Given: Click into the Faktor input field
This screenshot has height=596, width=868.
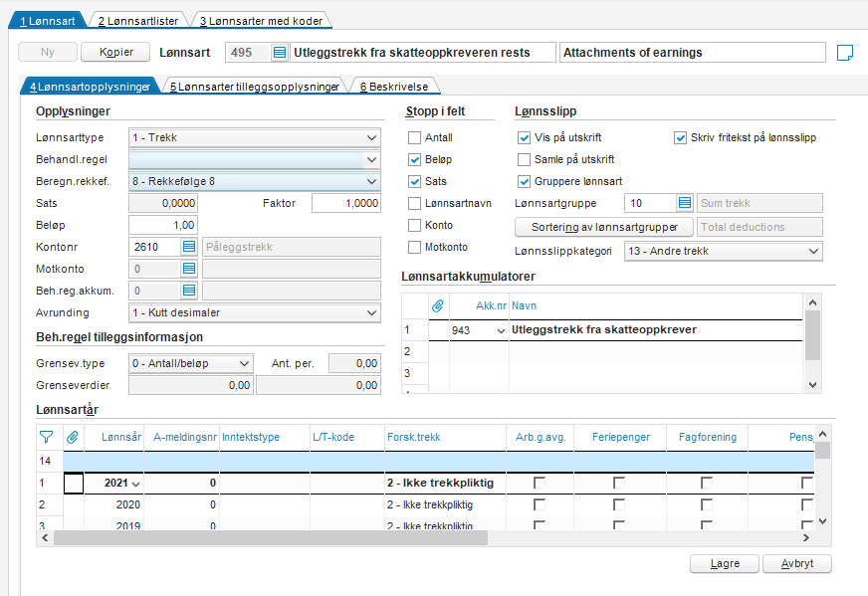Looking at the screenshot, I should click(x=346, y=203).
